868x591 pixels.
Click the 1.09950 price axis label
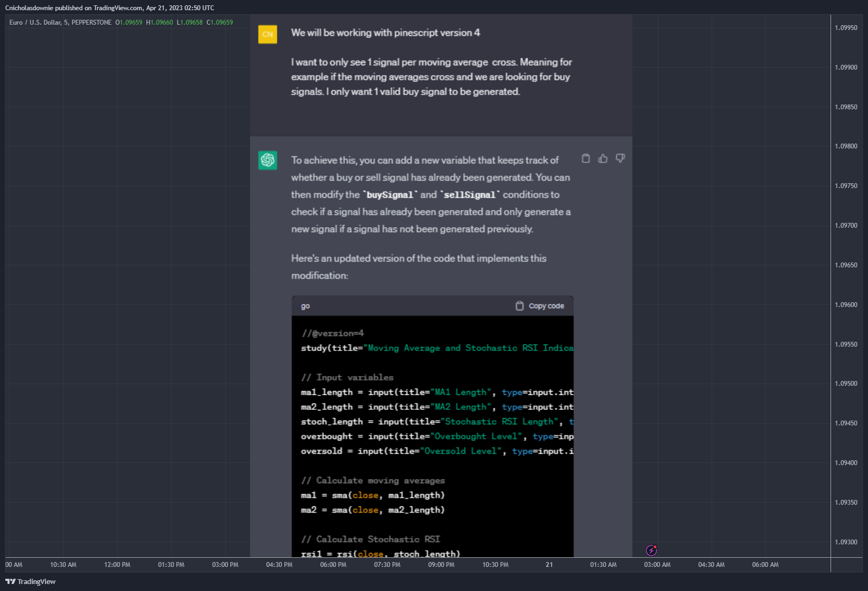point(846,28)
